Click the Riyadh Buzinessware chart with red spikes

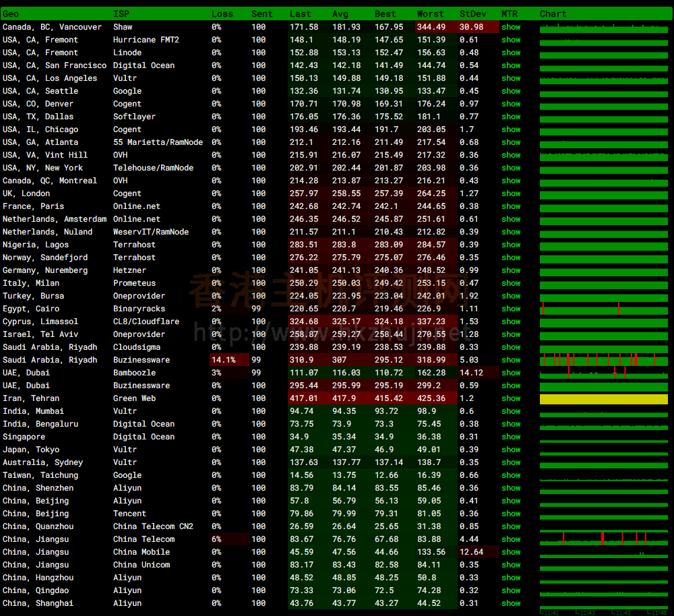[603, 360]
